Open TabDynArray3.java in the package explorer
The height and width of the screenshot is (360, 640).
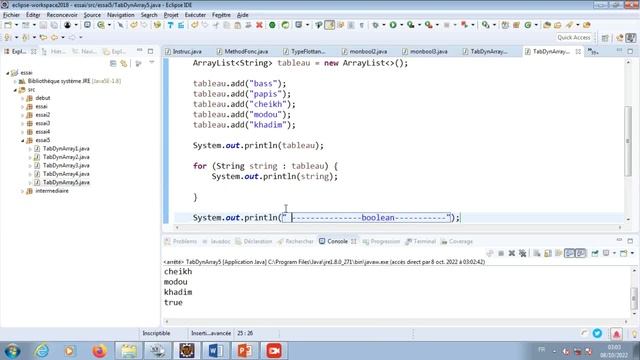(66, 166)
